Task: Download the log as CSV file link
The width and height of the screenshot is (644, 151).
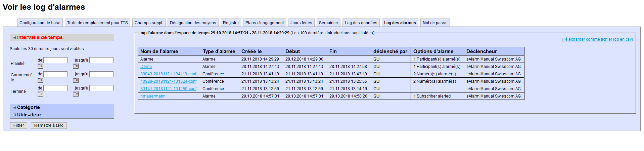Action: 597,39
